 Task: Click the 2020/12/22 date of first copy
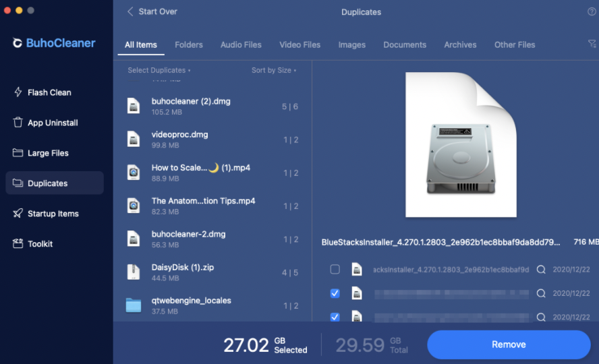[571, 270]
